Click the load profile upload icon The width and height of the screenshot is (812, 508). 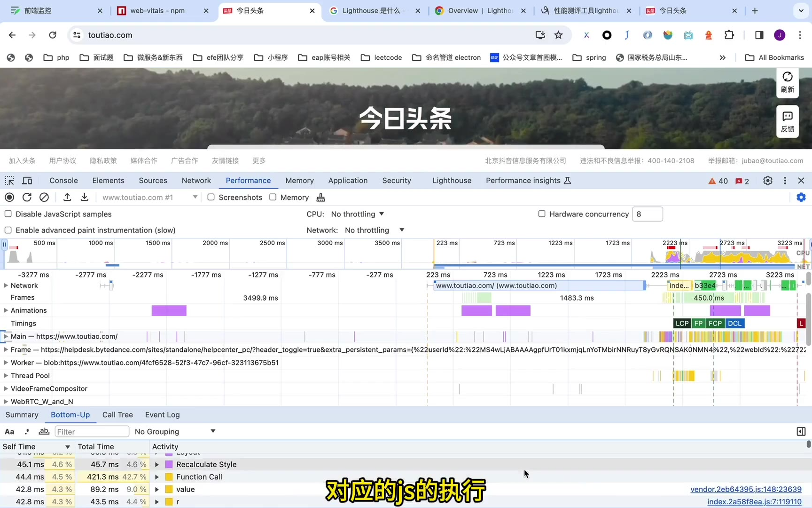[x=67, y=198]
